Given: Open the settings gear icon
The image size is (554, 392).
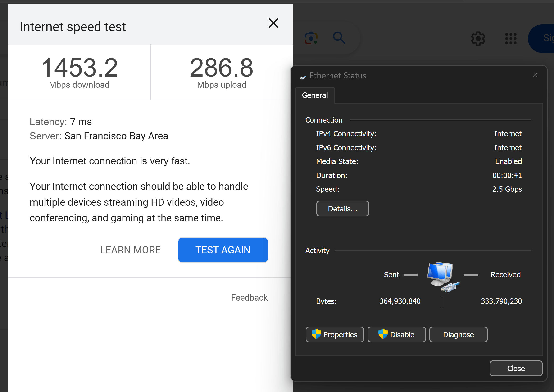Looking at the screenshot, I should pyautogui.click(x=478, y=38).
